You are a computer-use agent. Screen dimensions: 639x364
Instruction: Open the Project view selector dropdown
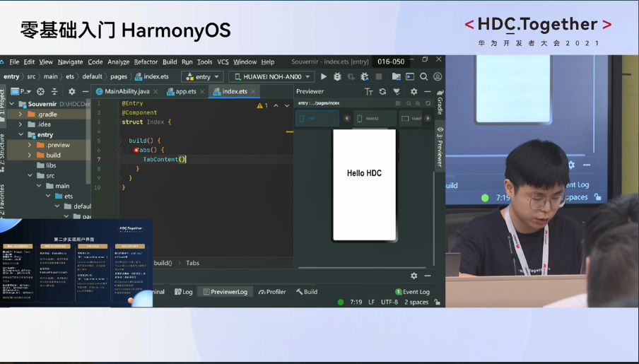coord(21,91)
